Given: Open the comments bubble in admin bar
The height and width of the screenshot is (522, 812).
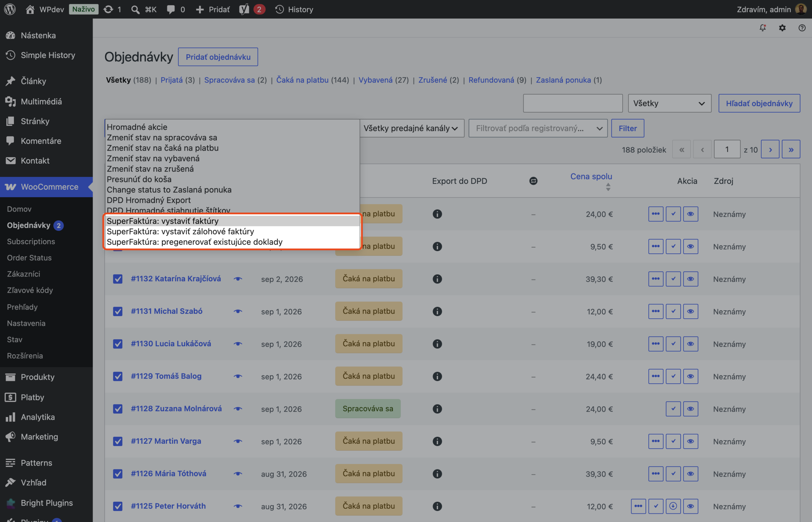Looking at the screenshot, I should click(176, 9).
